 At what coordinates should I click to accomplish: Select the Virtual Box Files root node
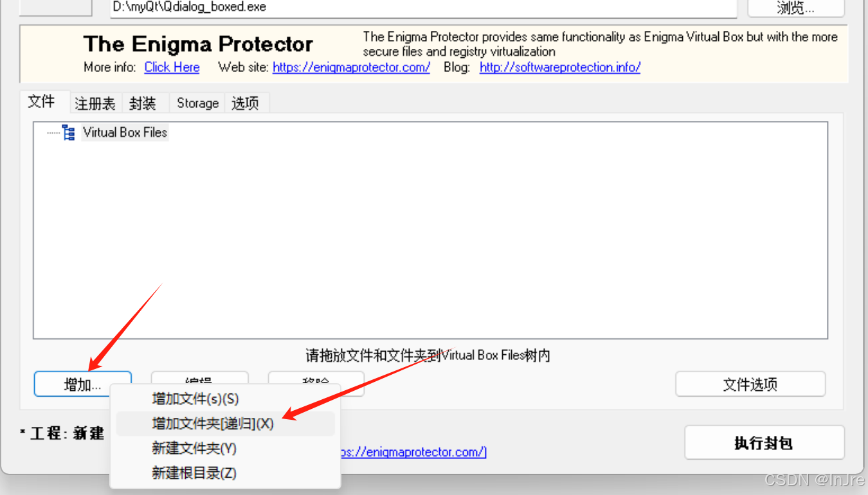click(x=125, y=133)
